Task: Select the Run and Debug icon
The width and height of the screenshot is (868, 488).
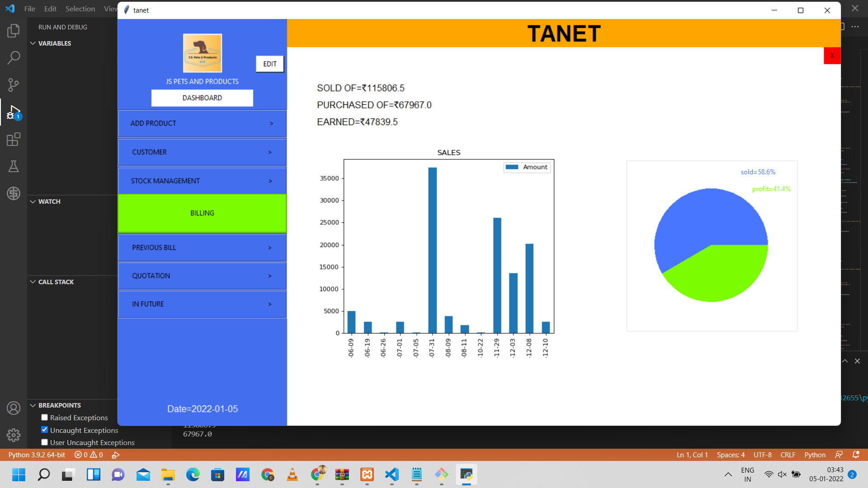Action: pos(14,112)
